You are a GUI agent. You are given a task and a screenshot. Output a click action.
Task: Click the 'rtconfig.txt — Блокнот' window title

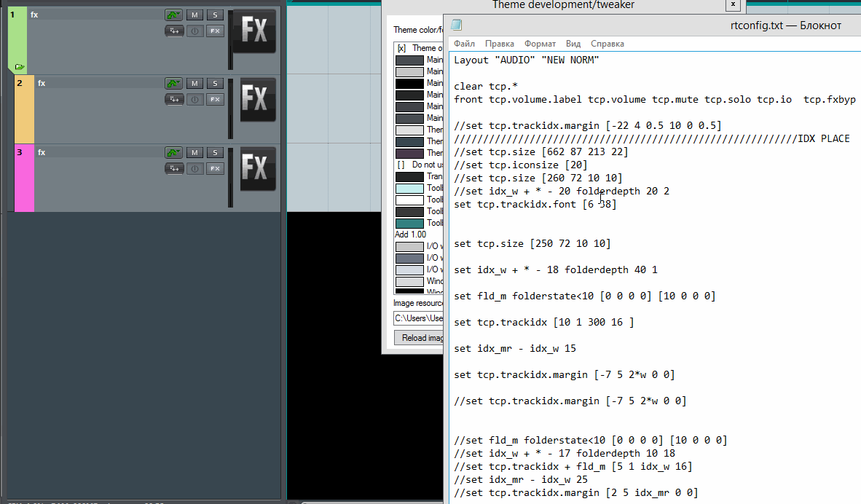[786, 25]
